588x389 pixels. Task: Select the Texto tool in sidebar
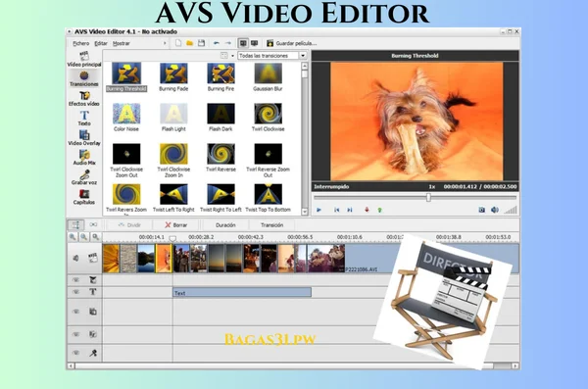point(84,119)
